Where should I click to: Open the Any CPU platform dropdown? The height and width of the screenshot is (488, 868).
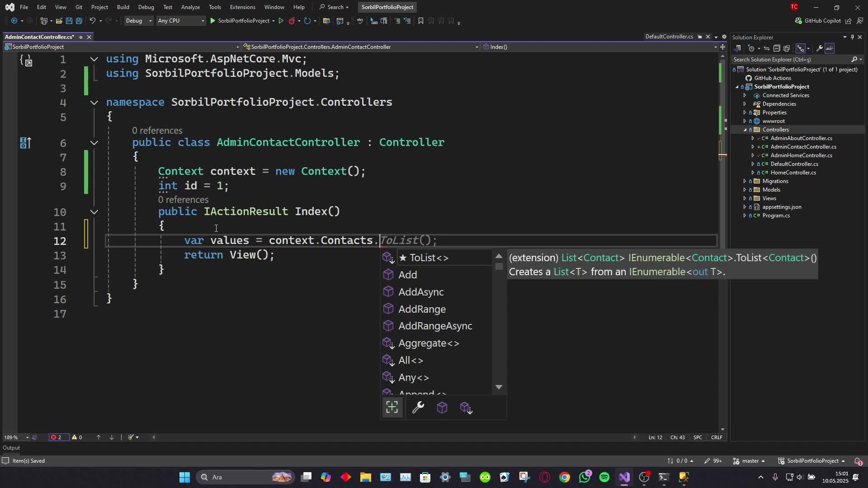[x=180, y=21]
